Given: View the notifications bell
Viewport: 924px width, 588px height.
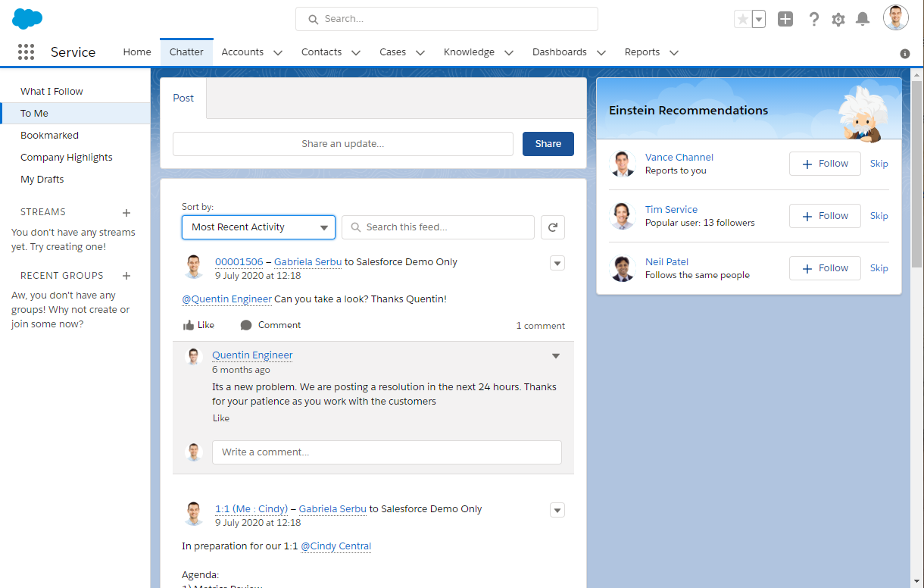Looking at the screenshot, I should pos(862,19).
